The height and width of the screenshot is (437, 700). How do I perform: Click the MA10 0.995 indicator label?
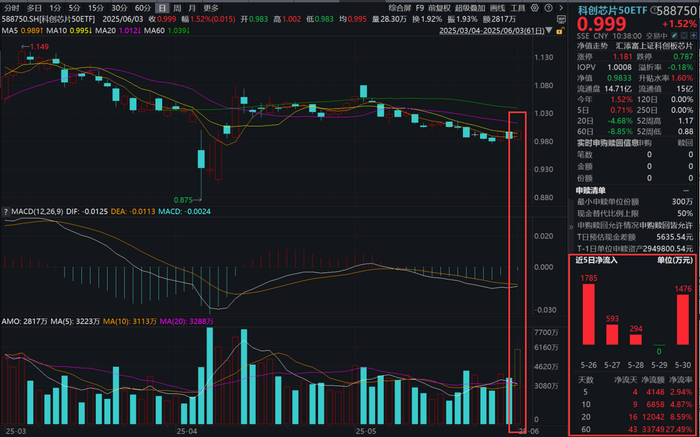click(x=69, y=30)
